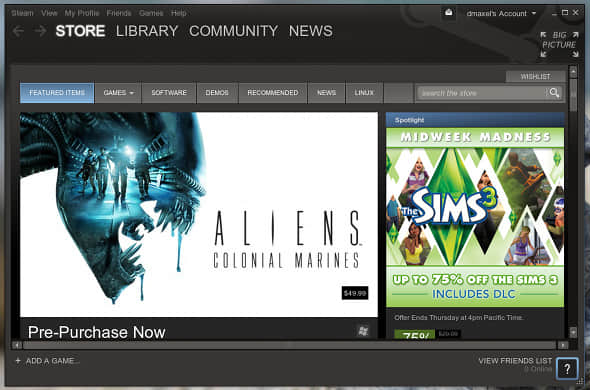The width and height of the screenshot is (590, 390).
Task: Enter Big Picture mode
Action: click(559, 44)
